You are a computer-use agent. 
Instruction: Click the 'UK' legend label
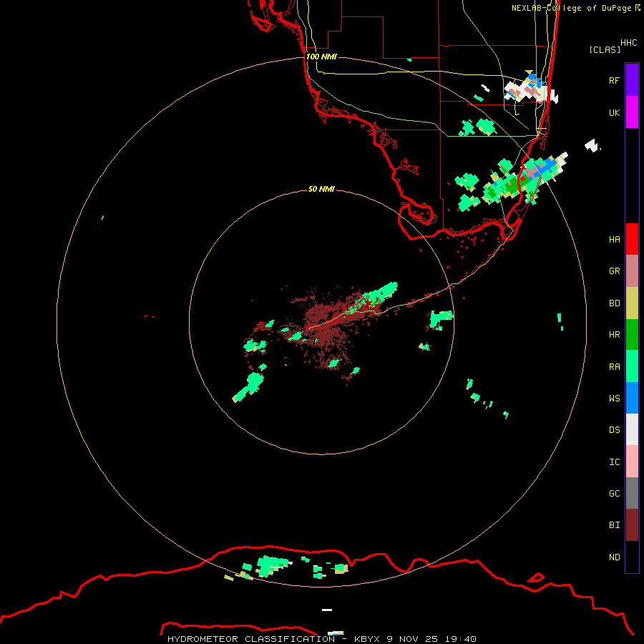(x=614, y=112)
